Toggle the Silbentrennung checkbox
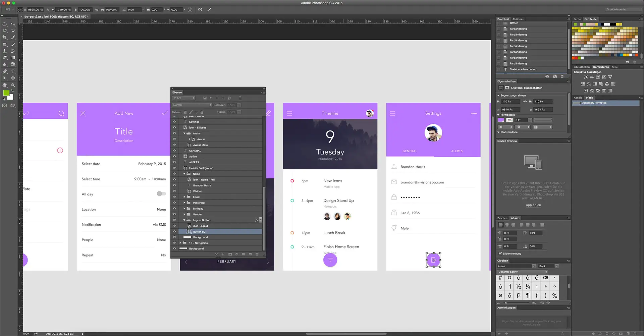This screenshot has width=644, height=336. point(500,254)
